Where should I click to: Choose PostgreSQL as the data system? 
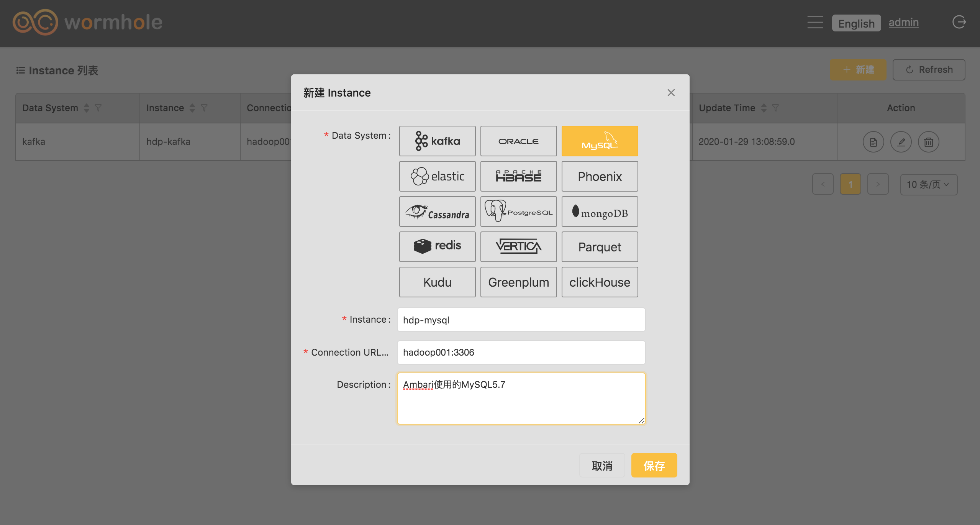point(518,212)
